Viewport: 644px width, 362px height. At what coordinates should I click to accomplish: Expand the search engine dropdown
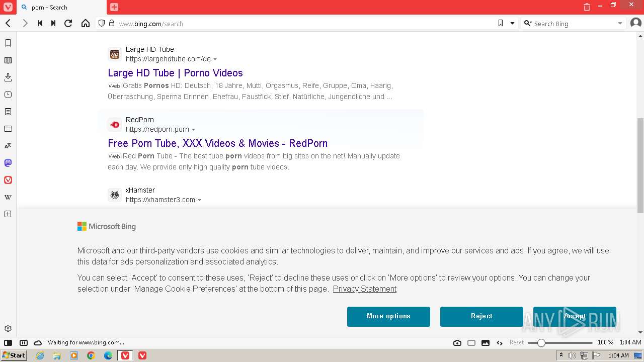click(620, 24)
